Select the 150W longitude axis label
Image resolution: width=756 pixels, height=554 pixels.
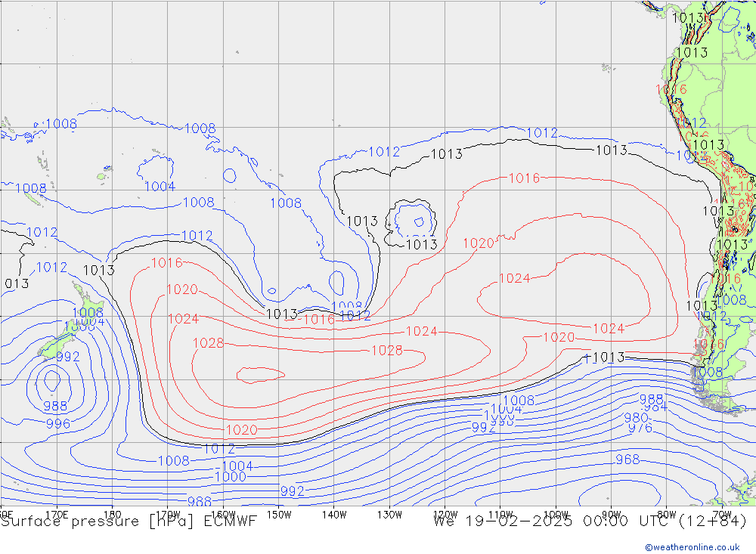[x=279, y=515]
